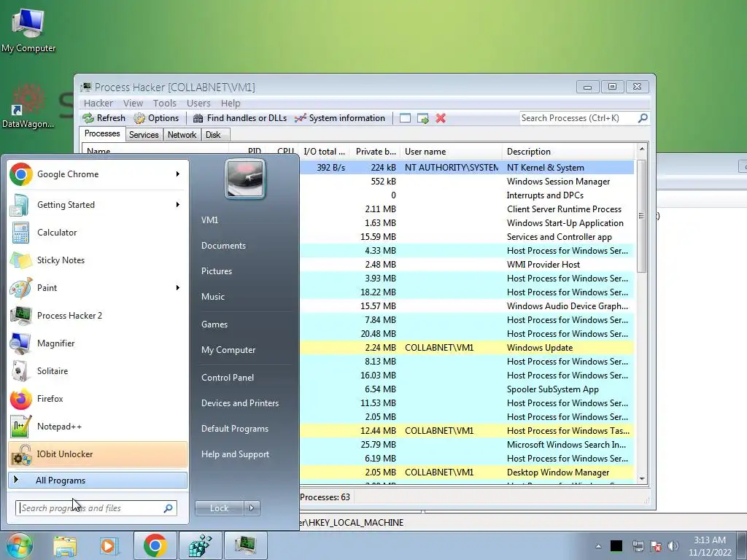Open VM1 user folder link
Image resolution: width=747 pixels, height=560 pixels.
(x=209, y=220)
